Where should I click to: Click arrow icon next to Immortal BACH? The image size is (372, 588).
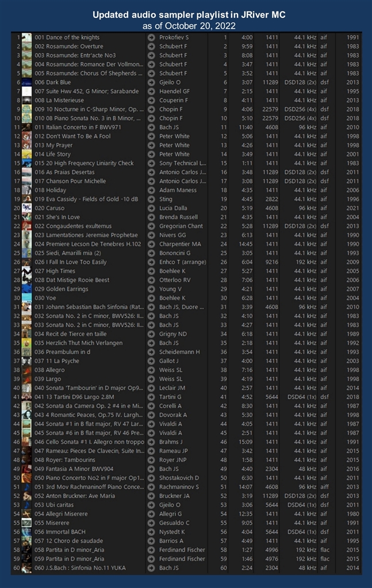pyautogui.click(x=151, y=532)
